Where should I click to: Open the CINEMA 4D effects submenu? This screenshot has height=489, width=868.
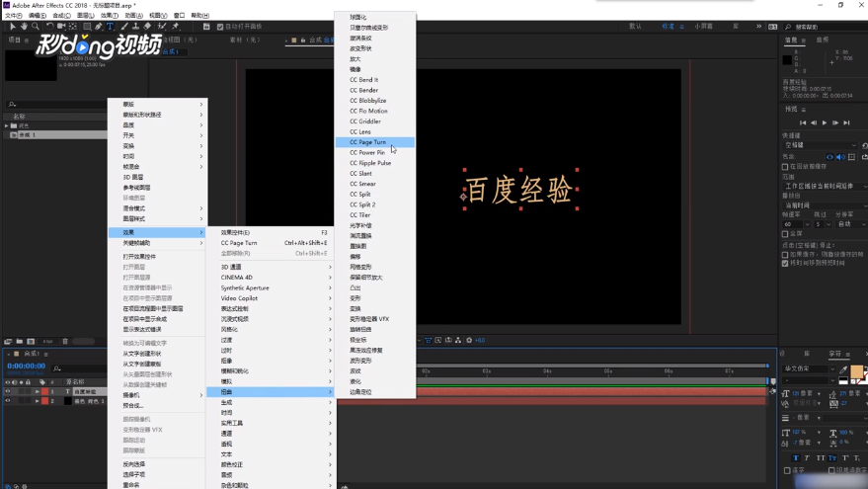point(271,278)
